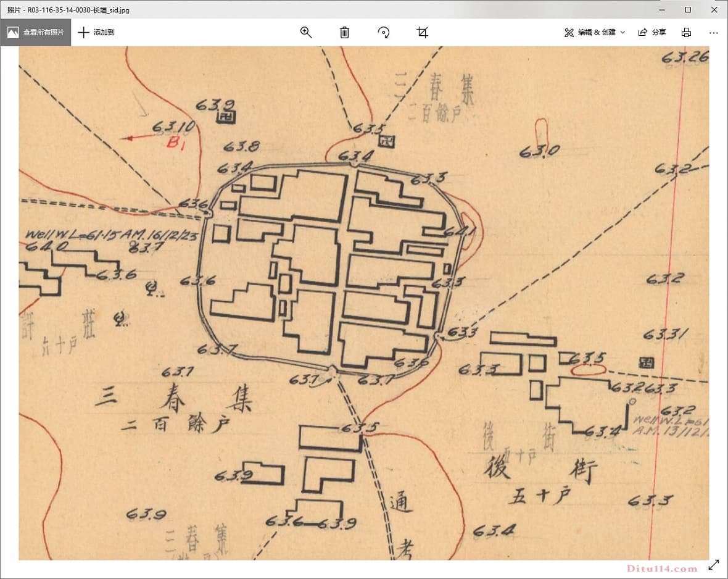Maximize the Photos window

pyautogui.click(x=687, y=10)
